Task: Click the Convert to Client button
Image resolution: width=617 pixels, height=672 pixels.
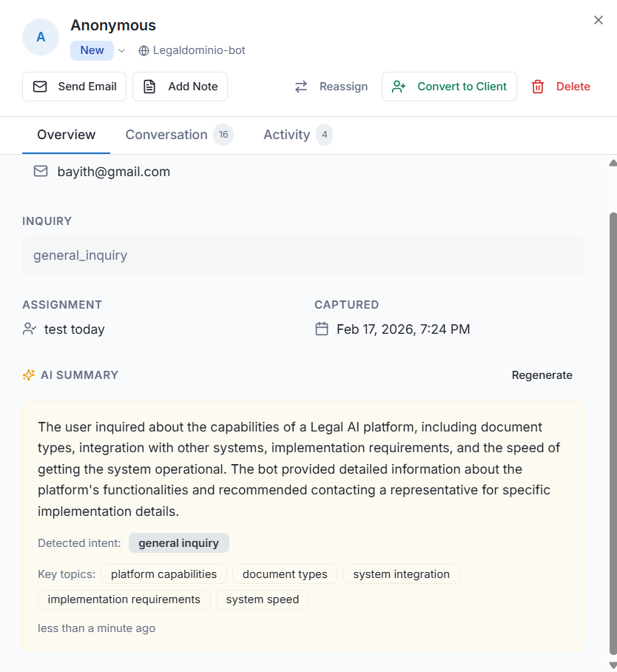Action: pyautogui.click(x=449, y=87)
